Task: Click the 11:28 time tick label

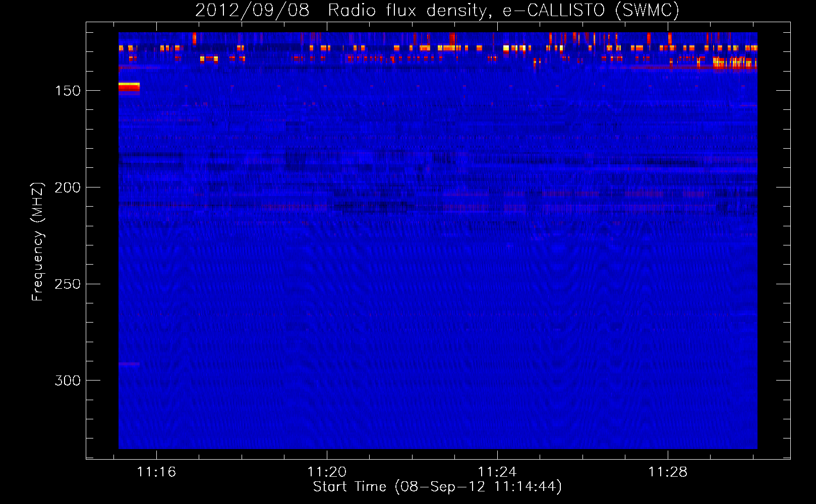Action: [668, 472]
